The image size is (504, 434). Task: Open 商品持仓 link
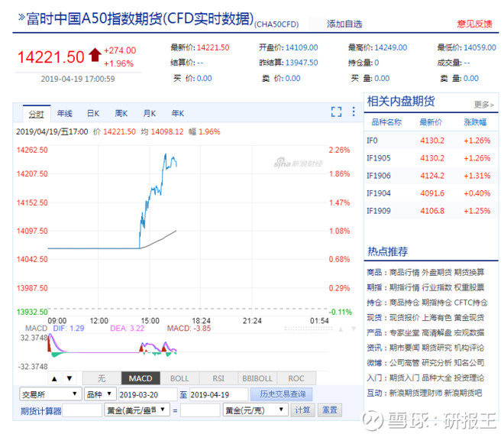(405, 303)
